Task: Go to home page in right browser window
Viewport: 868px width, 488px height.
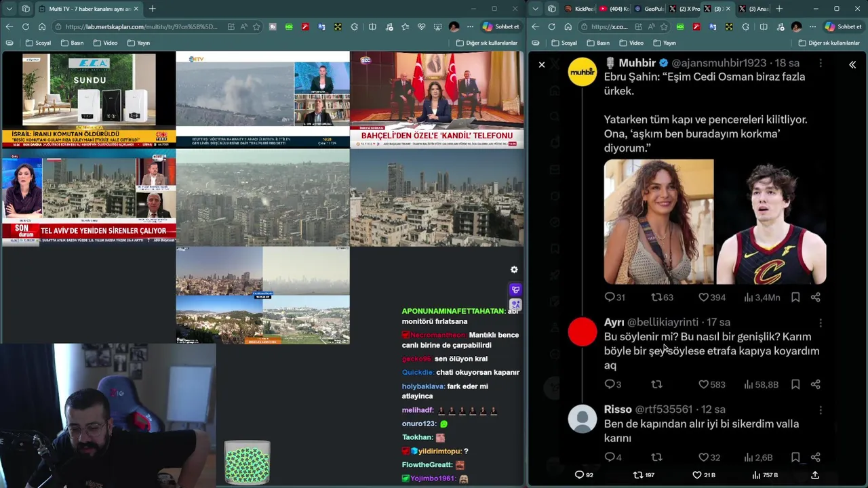Action: (x=568, y=26)
